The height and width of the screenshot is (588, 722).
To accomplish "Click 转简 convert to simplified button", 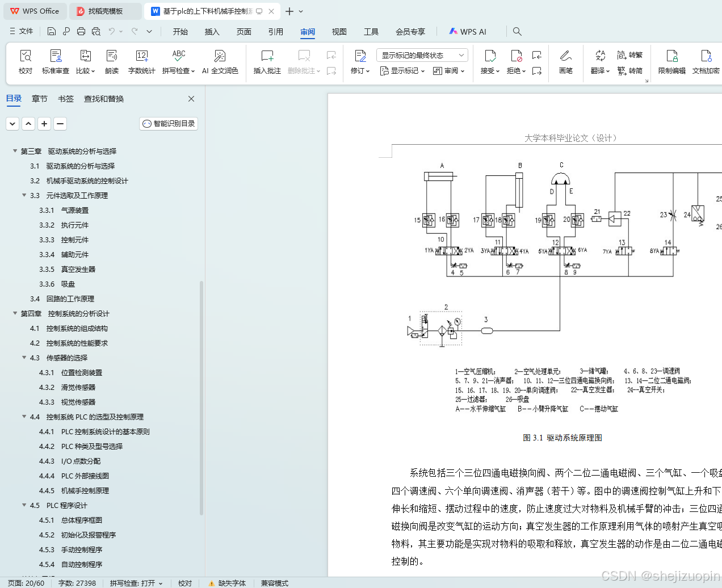I will point(630,71).
